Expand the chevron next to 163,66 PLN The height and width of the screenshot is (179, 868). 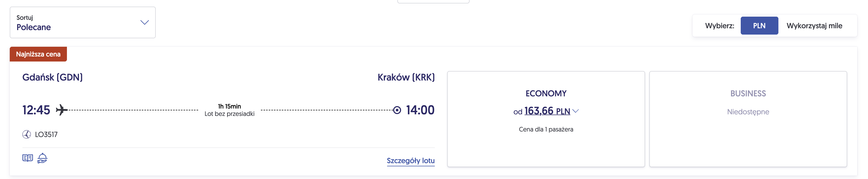coord(576,111)
